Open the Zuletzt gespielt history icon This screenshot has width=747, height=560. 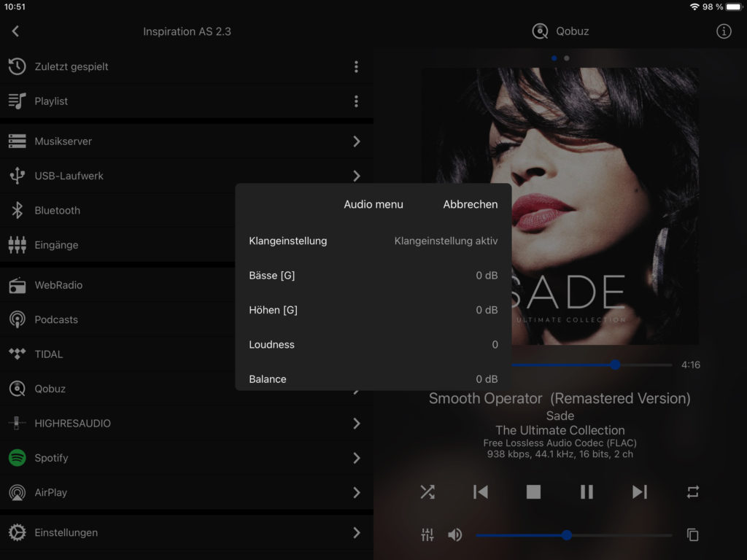(x=18, y=66)
